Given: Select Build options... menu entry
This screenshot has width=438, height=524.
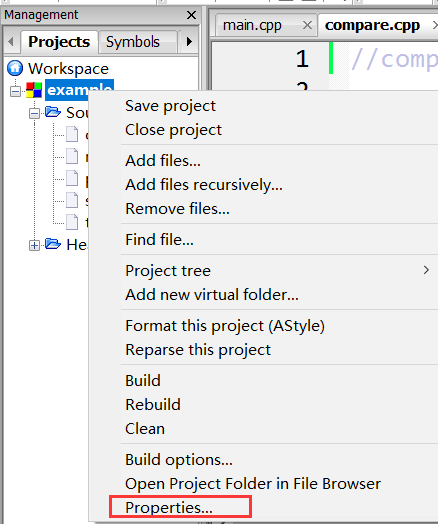Looking at the screenshot, I should point(179,460).
